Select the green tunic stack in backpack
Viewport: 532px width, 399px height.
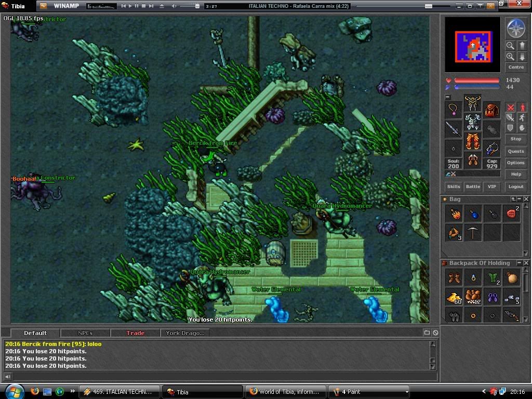(x=493, y=278)
